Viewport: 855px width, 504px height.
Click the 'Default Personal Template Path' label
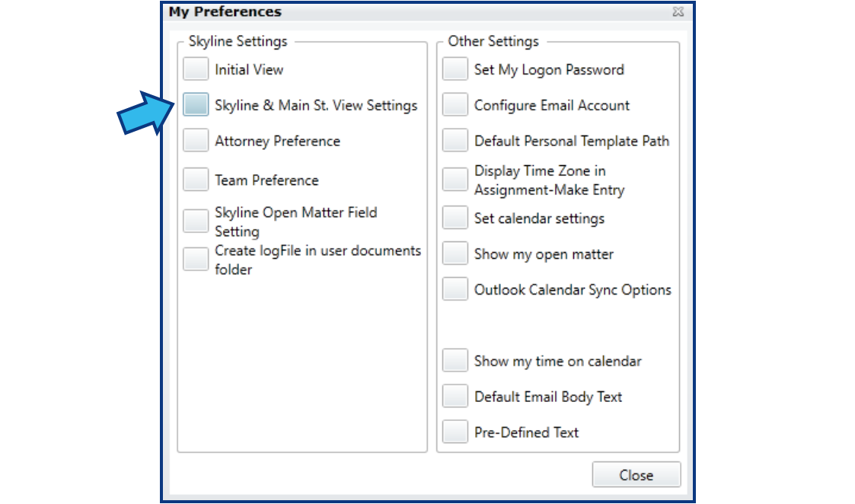click(572, 142)
